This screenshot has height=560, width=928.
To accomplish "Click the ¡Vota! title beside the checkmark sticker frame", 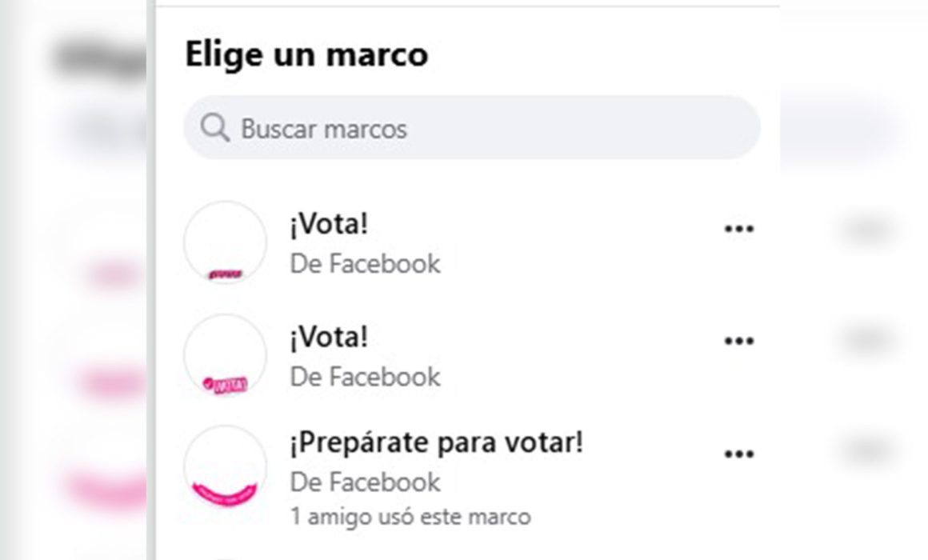I will click(x=329, y=338).
